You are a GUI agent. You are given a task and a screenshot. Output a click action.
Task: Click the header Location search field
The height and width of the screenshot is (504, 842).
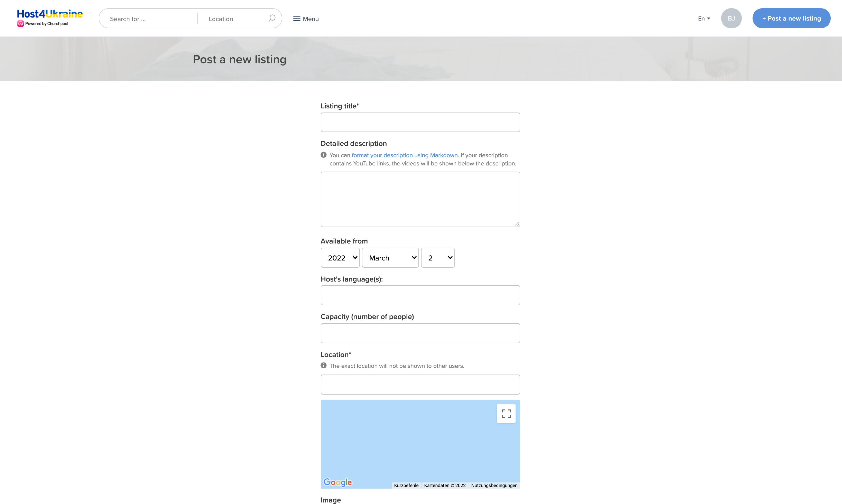tap(234, 19)
